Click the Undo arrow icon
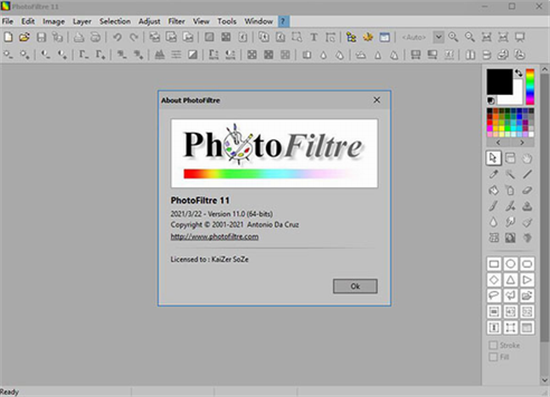Screen dimensions: 550x397 pyautogui.click(x=117, y=37)
